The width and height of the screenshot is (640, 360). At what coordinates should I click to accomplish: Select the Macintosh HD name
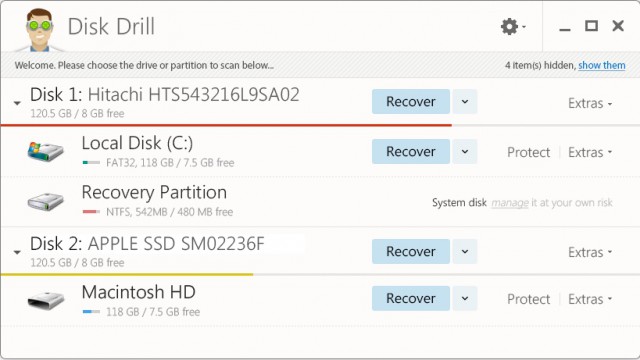[x=138, y=292]
